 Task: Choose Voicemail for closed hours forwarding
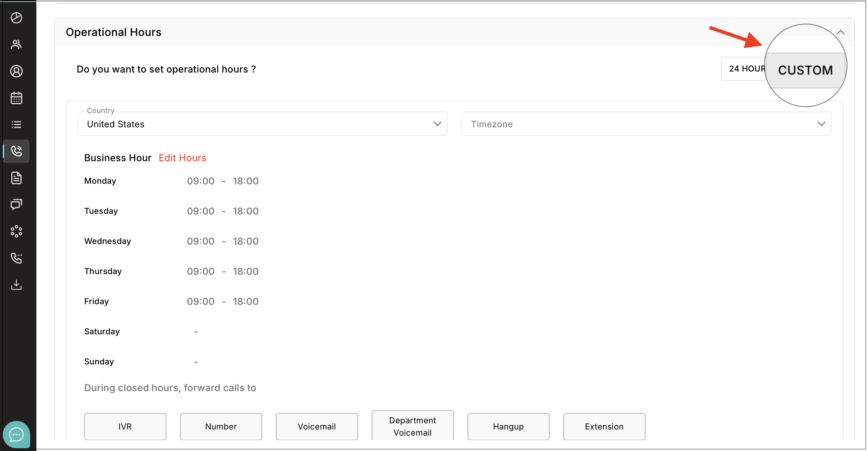[x=317, y=426]
